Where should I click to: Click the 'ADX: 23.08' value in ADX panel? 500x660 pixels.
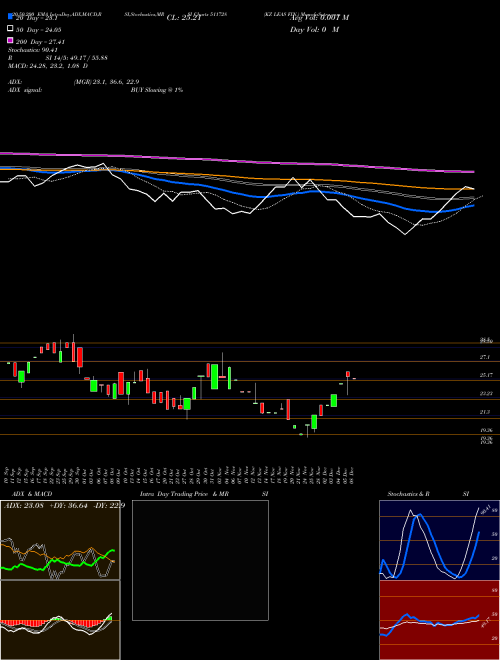click(24, 506)
